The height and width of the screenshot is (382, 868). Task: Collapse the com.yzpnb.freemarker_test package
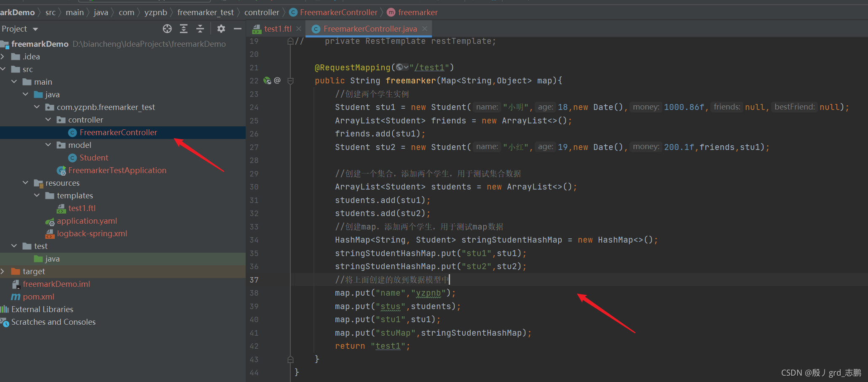point(37,107)
